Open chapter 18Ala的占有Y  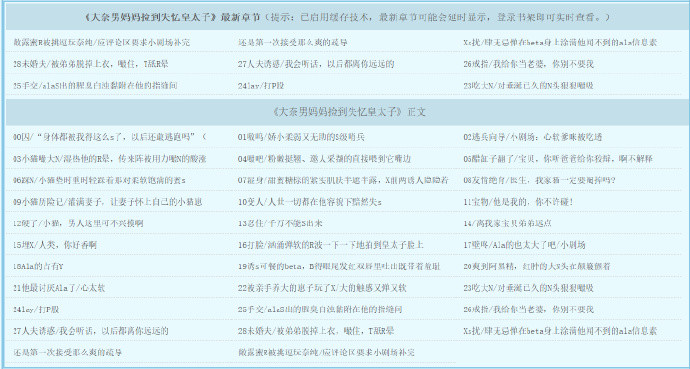[38, 267]
